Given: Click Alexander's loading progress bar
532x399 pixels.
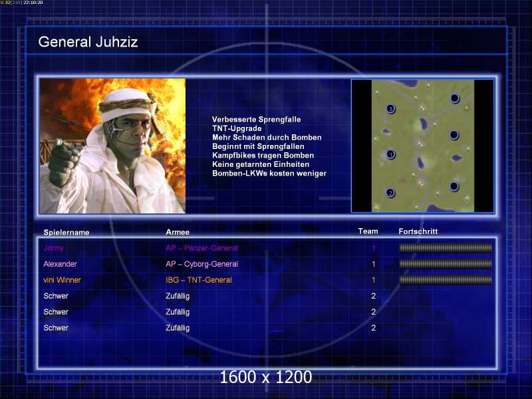Looking at the screenshot, I should (x=446, y=264).
